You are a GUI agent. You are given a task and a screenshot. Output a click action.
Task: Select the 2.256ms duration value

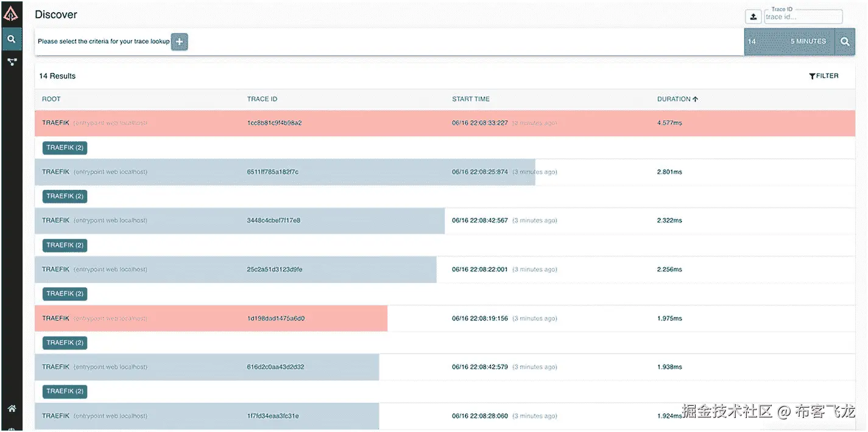pyautogui.click(x=669, y=270)
